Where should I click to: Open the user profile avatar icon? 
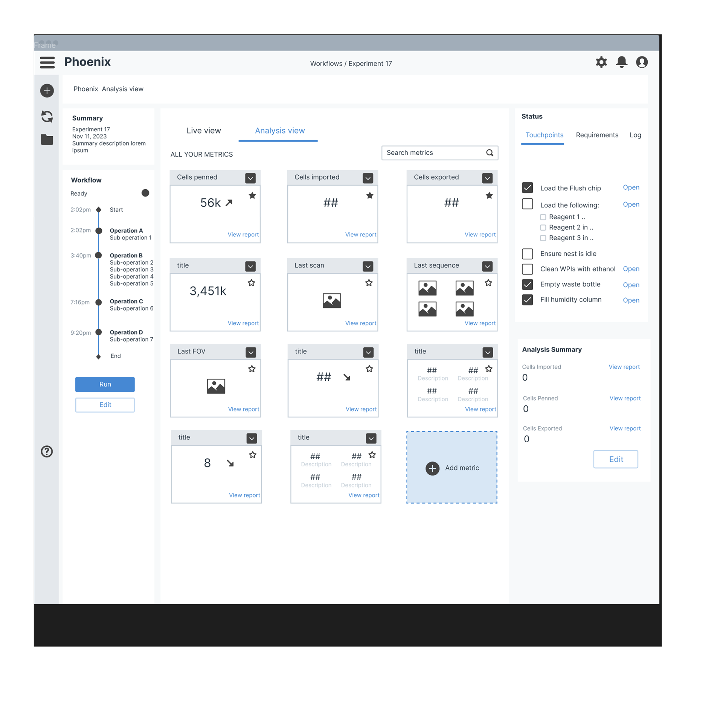point(642,62)
